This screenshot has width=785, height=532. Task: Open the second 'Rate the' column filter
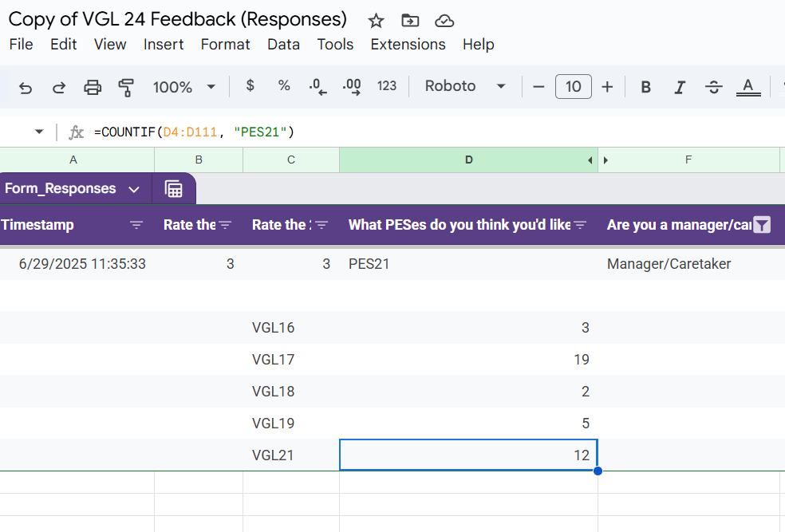[321, 225]
